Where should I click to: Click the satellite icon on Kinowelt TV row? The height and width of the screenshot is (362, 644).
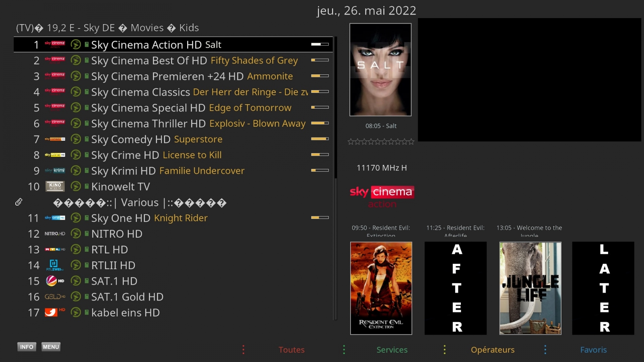point(76,186)
